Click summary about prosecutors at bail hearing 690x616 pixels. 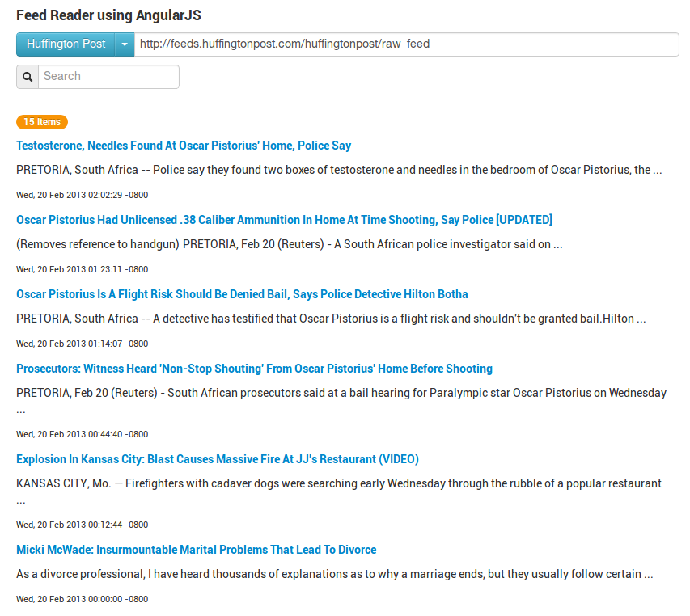tap(341, 400)
